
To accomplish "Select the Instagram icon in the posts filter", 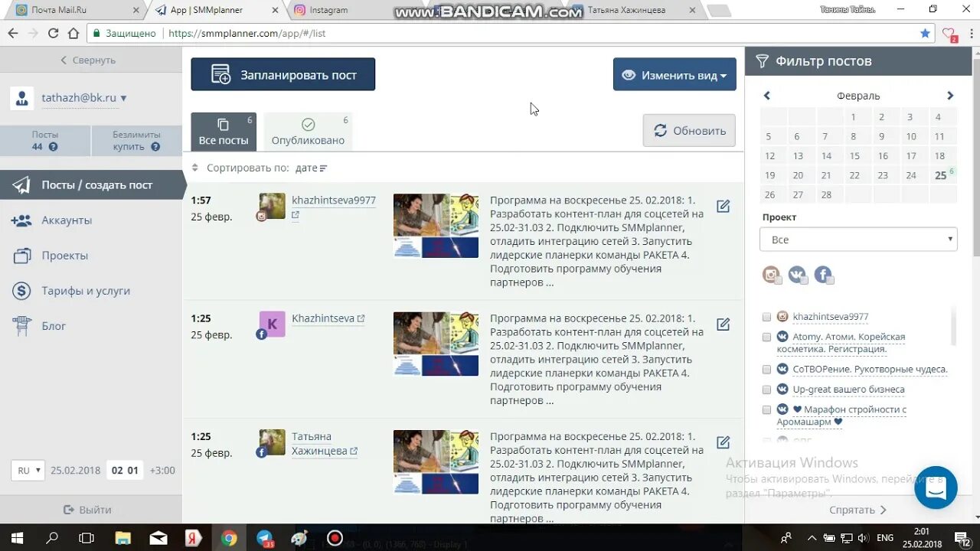I will [x=772, y=274].
